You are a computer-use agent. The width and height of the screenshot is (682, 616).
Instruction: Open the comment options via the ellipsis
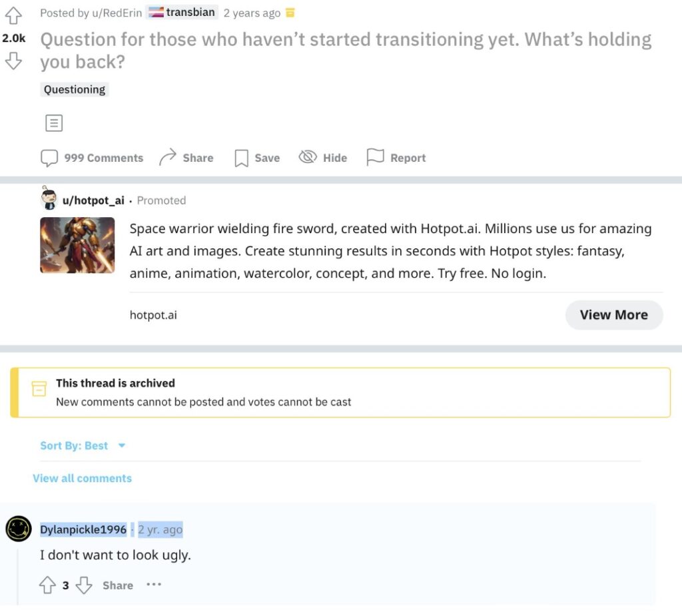click(154, 585)
